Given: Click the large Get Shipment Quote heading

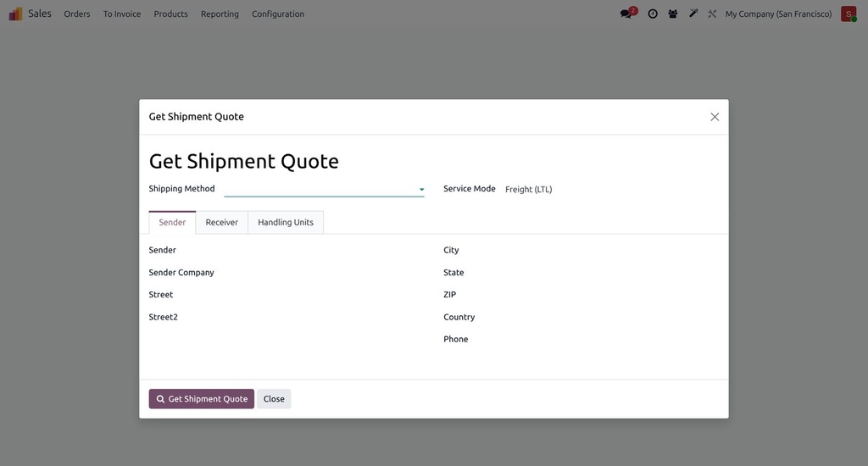Looking at the screenshot, I should click(243, 162).
